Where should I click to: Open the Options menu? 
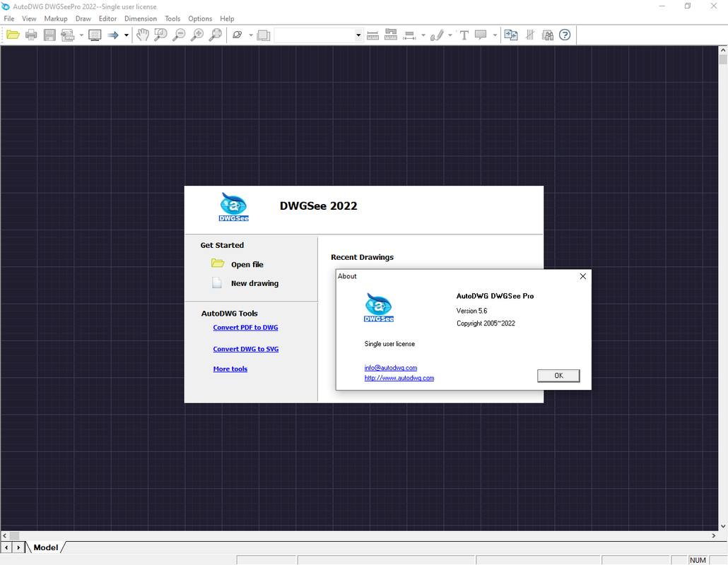click(x=200, y=18)
